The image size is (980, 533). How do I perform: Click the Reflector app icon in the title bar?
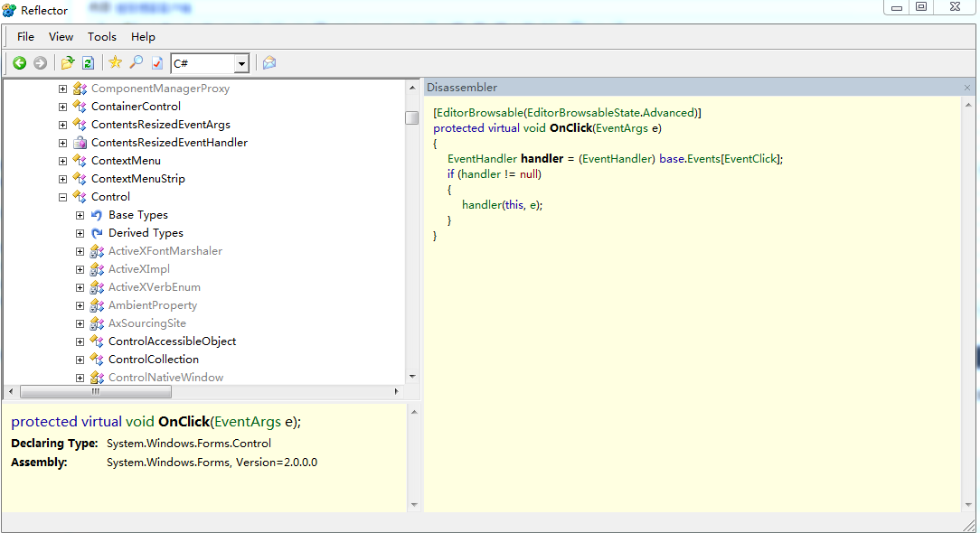click(x=9, y=10)
